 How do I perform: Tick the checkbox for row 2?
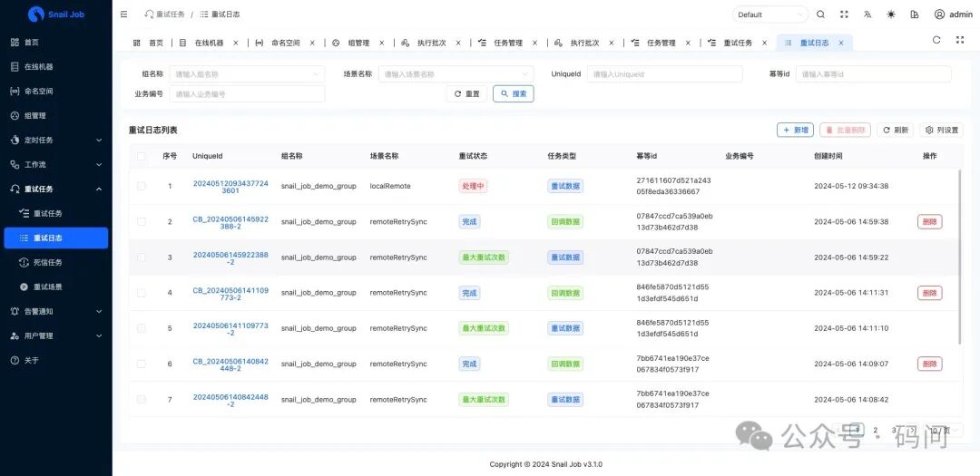click(142, 222)
